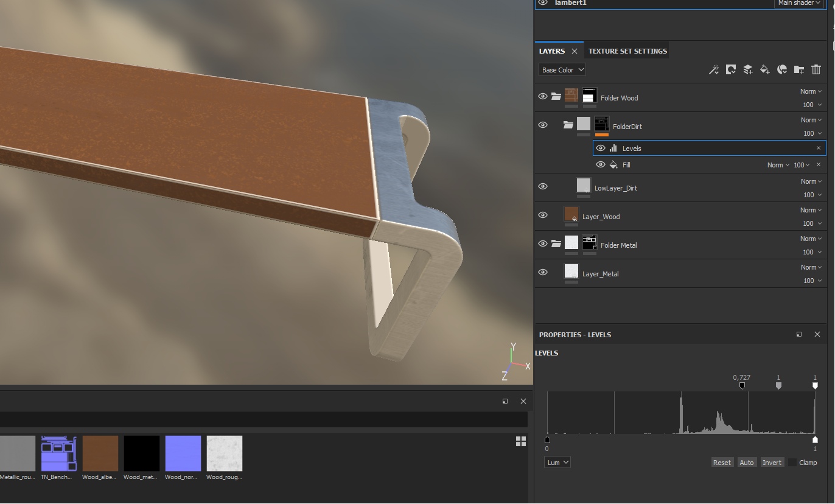835x504 pixels.
Task: Close the Layers tab via its X
Action: (x=574, y=51)
